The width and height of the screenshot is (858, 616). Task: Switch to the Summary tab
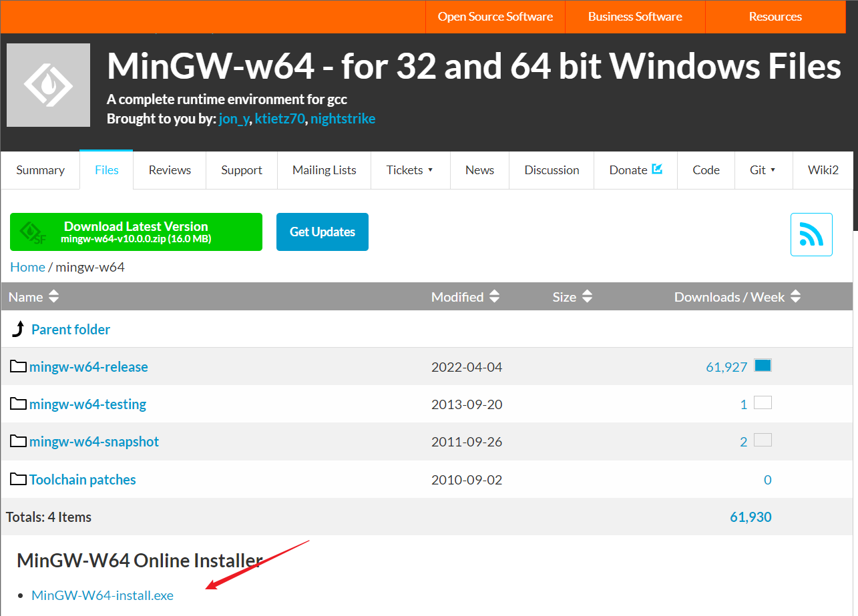coord(40,170)
